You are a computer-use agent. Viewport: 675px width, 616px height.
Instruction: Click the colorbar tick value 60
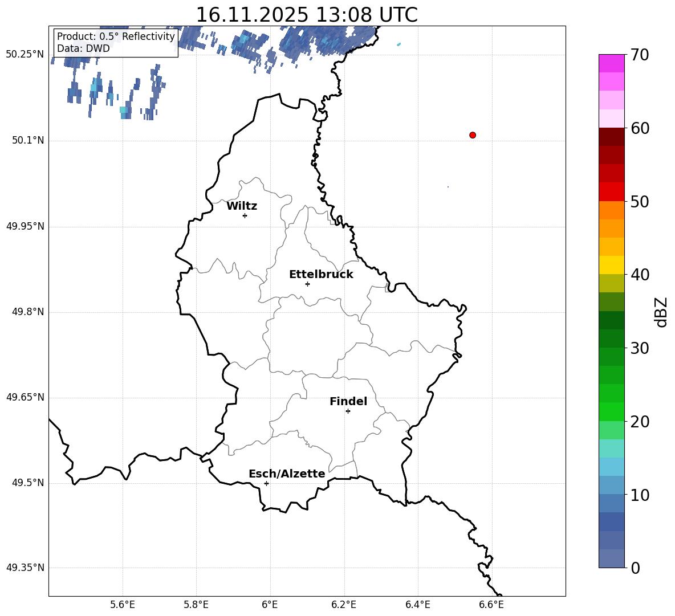[x=640, y=128]
